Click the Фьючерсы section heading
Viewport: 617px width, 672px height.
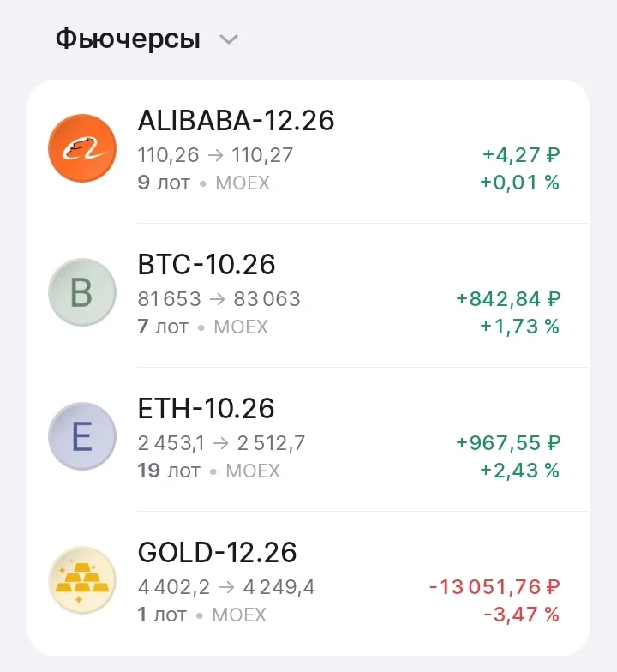128,39
